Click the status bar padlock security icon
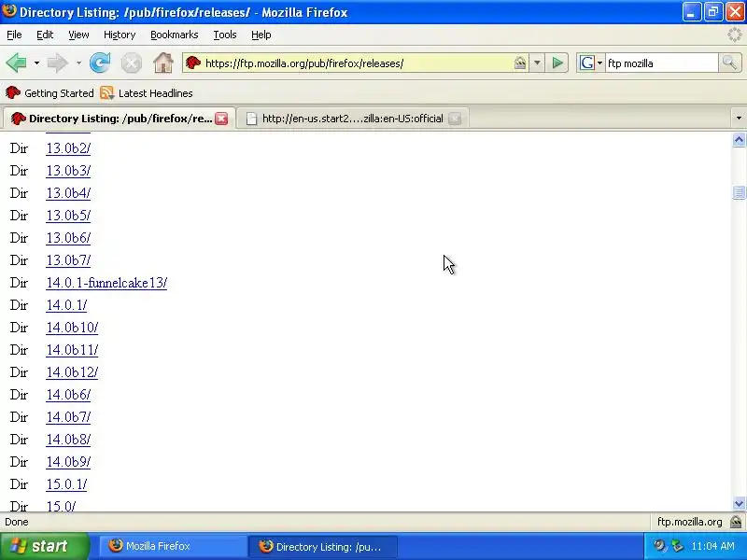The image size is (747, 560). pos(736,522)
